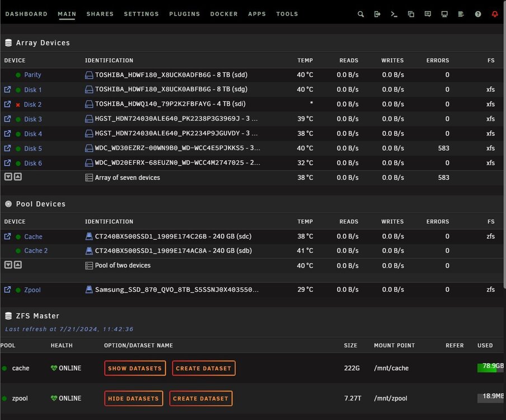
Task: Click the page vertical scrollbar
Action: pos(504,145)
